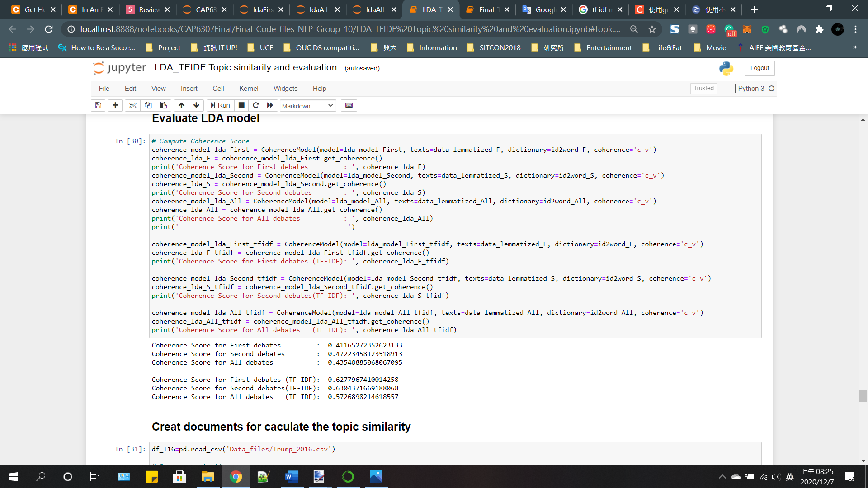Open the Cell menu
868x488 pixels.
218,89
